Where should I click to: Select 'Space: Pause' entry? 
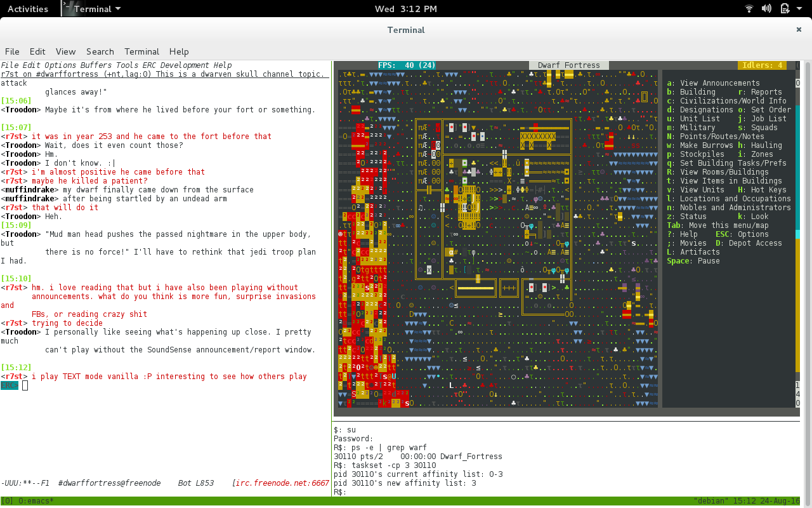(x=693, y=261)
